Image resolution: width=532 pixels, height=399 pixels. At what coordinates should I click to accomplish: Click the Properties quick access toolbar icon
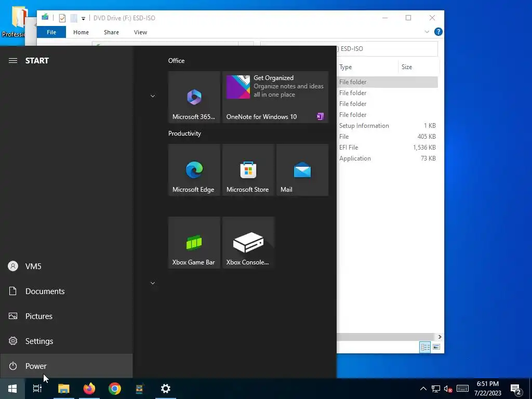[62, 18]
